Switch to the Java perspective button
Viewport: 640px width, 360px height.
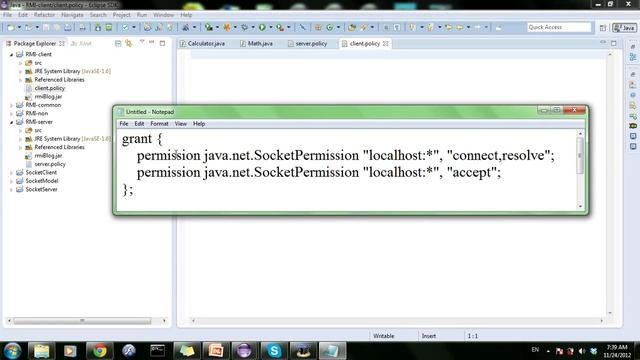coord(624,28)
